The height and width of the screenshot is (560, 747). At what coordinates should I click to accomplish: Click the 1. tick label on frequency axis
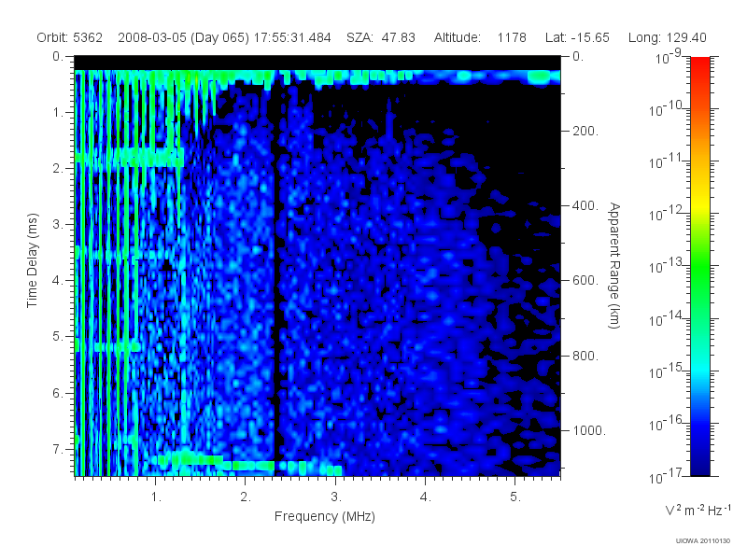[x=156, y=497]
